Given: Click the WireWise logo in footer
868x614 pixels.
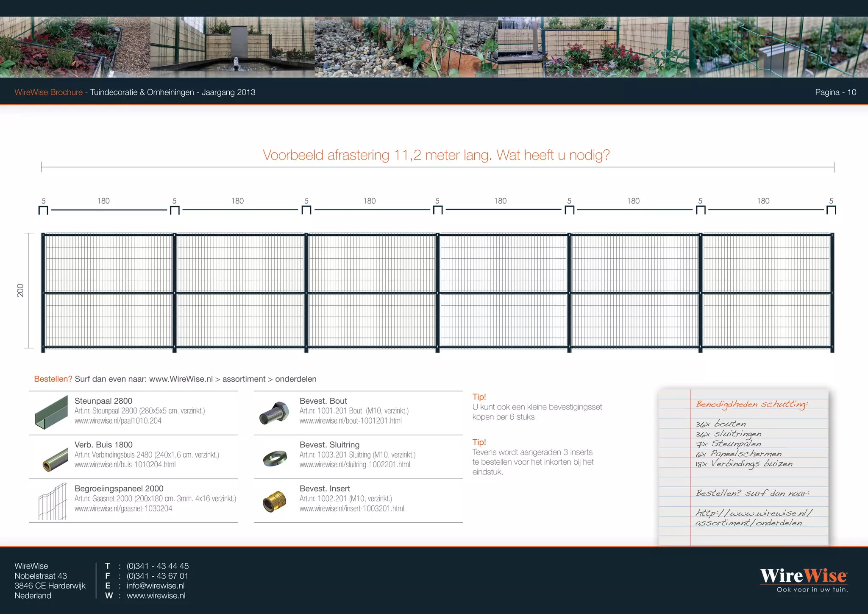Looking at the screenshot, I should coord(804,580).
